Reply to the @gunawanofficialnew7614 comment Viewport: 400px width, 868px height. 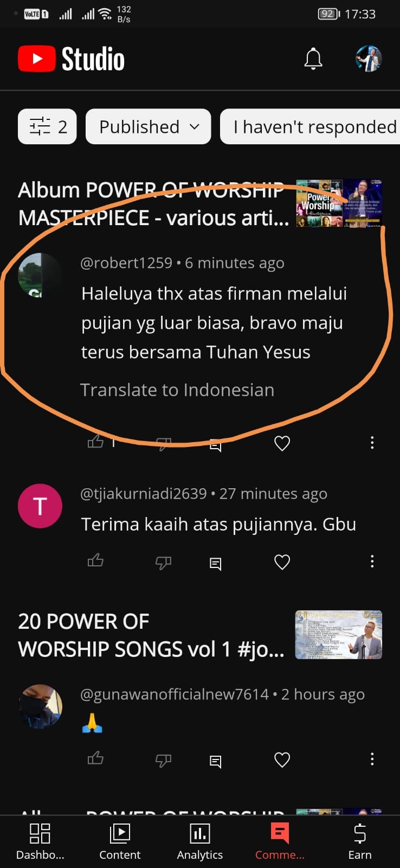(x=215, y=762)
